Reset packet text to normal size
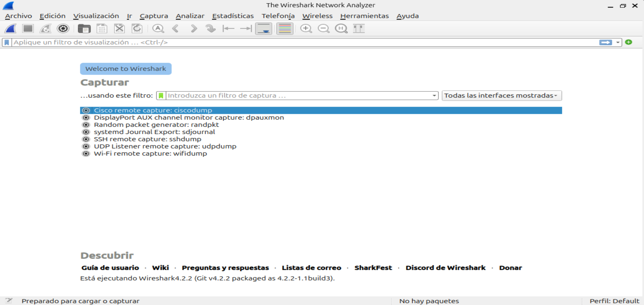 coord(341,28)
